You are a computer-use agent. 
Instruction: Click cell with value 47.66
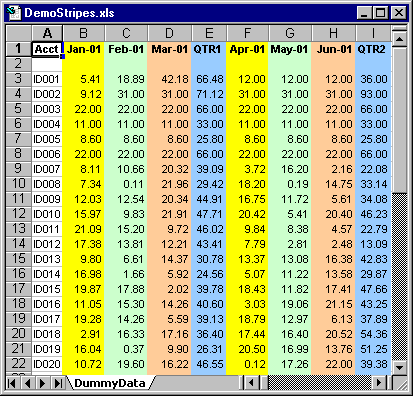click(373, 289)
